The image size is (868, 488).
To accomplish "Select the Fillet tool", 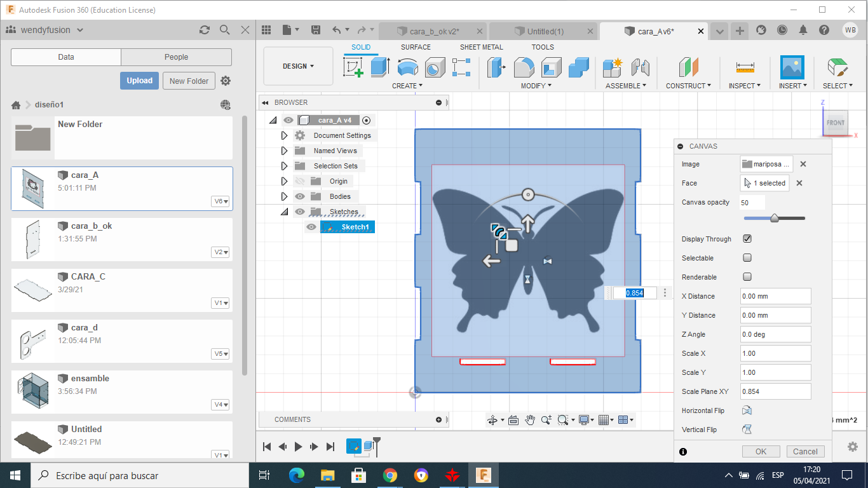I will coord(524,67).
